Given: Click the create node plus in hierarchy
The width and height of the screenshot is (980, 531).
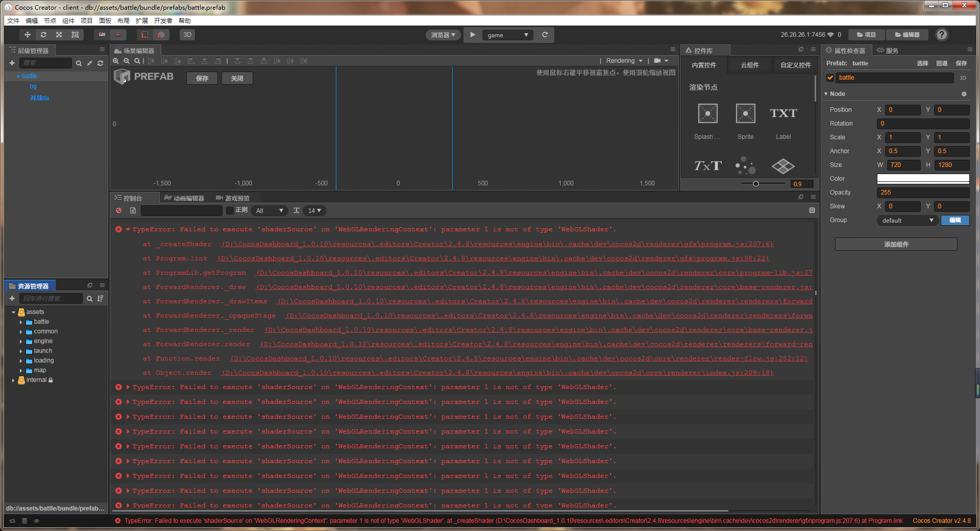Looking at the screenshot, I should (x=12, y=63).
